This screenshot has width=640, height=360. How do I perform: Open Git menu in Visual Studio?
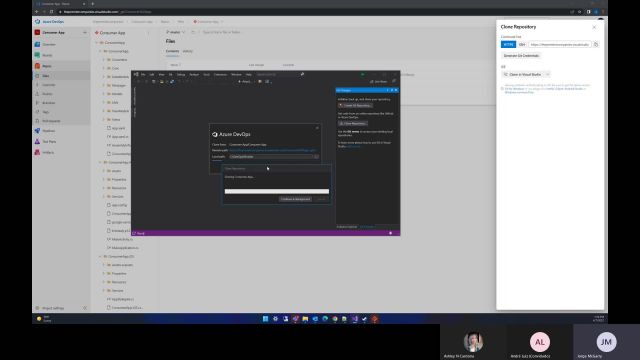tap(171, 75)
